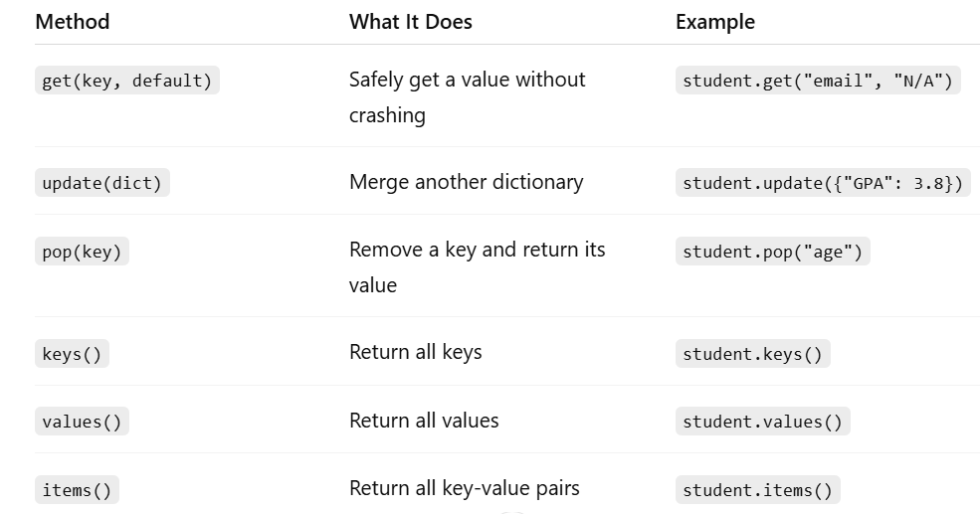Click the 'Merge another dictionary' text
The width and height of the screenshot is (980, 514).
click(467, 182)
